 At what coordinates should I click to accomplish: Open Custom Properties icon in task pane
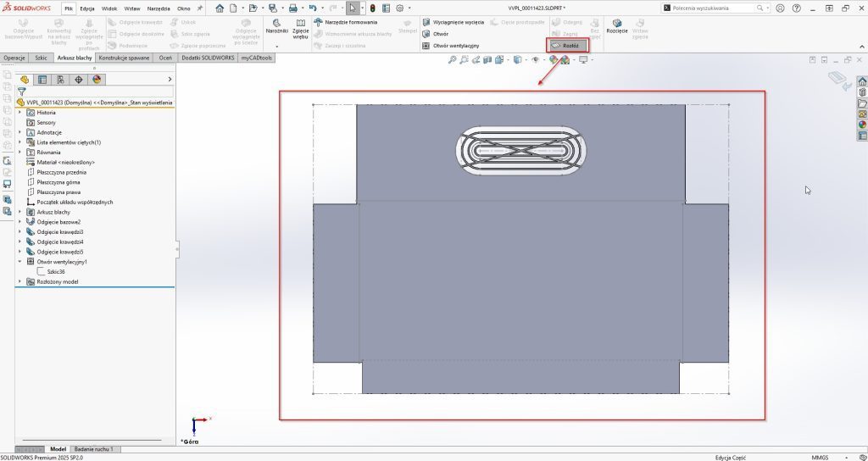[x=862, y=136]
